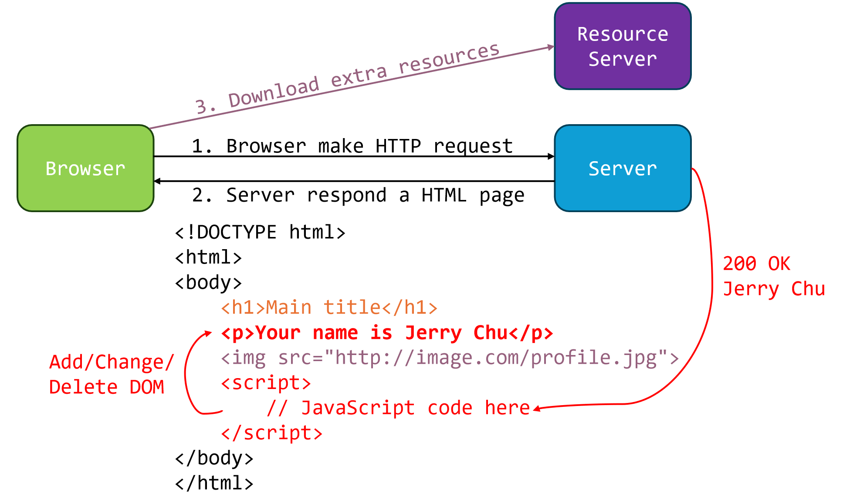Click the opening <body> tag
The height and width of the screenshot is (504, 850).
click(x=208, y=283)
